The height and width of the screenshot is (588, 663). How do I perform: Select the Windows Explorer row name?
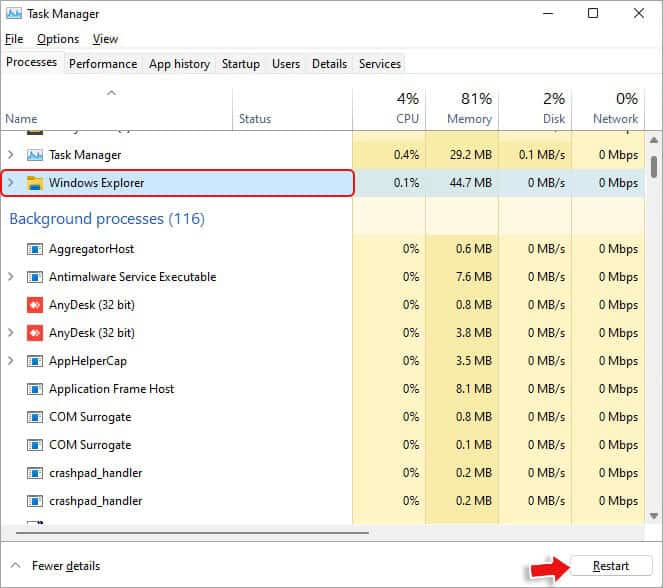tap(96, 183)
